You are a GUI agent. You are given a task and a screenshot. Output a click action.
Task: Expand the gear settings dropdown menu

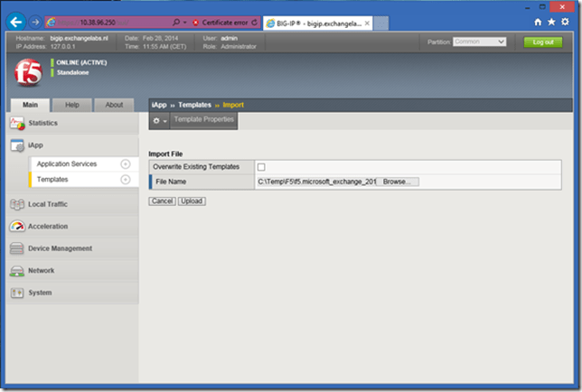(x=159, y=120)
